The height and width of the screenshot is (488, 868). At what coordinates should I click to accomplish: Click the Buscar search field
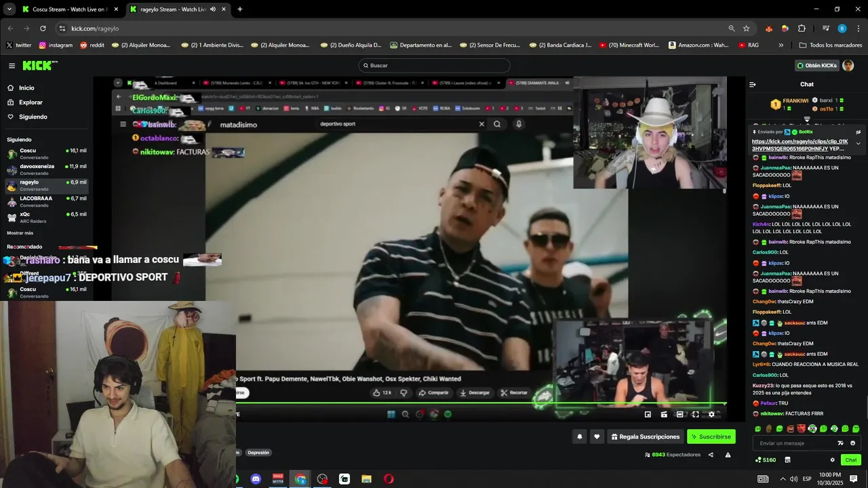[x=434, y=66]
